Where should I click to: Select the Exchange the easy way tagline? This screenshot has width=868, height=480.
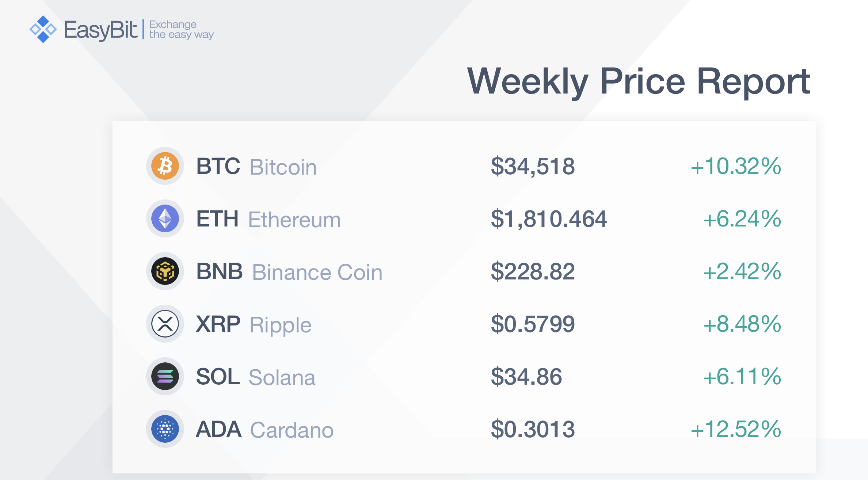182,30
